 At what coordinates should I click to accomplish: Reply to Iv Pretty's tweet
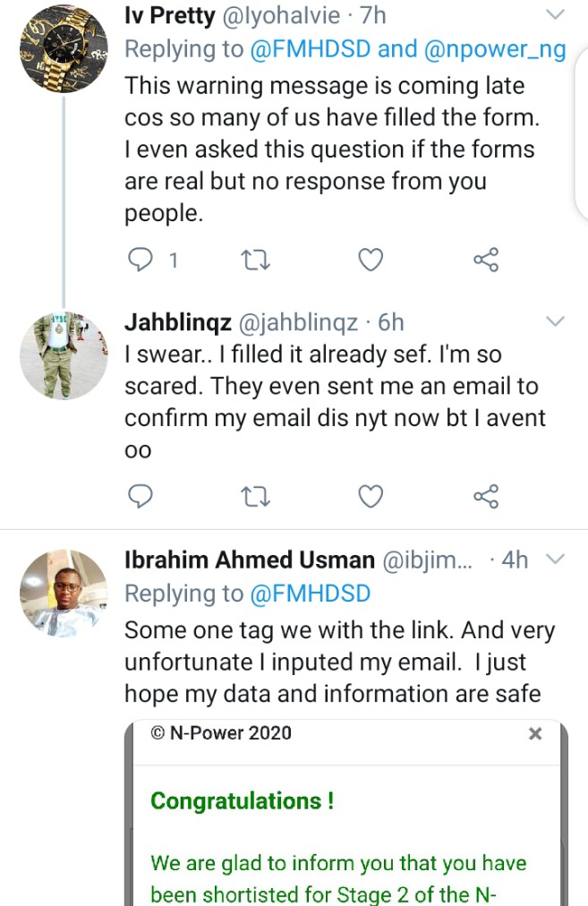tap(140, 260)
